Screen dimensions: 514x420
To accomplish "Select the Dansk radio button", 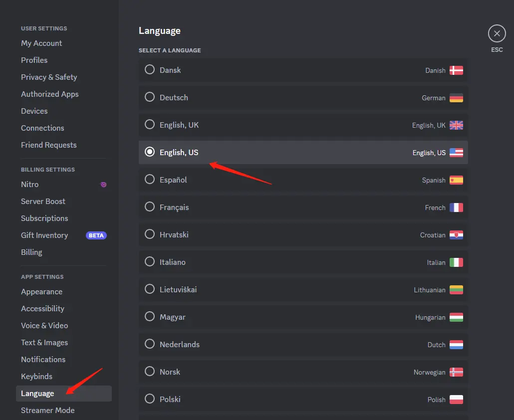I will click(150, 69).
